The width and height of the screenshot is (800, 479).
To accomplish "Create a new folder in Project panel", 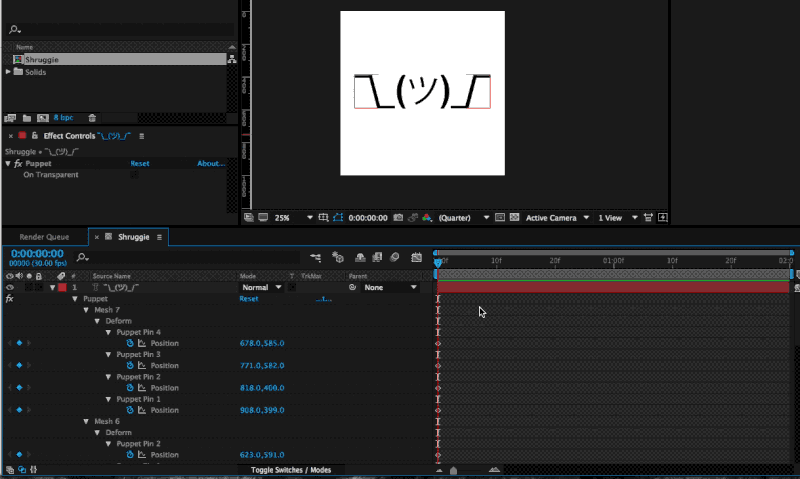I will [x=27, y=118].
